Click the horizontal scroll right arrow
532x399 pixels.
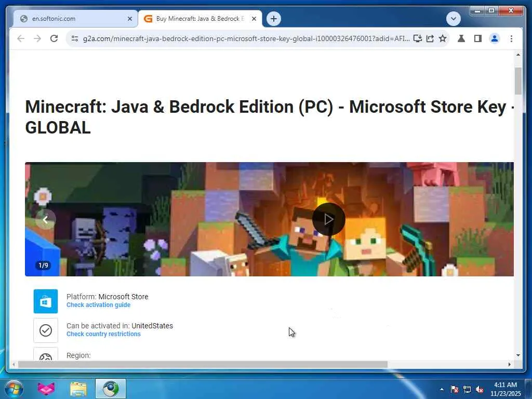click(x=509, y=364)
